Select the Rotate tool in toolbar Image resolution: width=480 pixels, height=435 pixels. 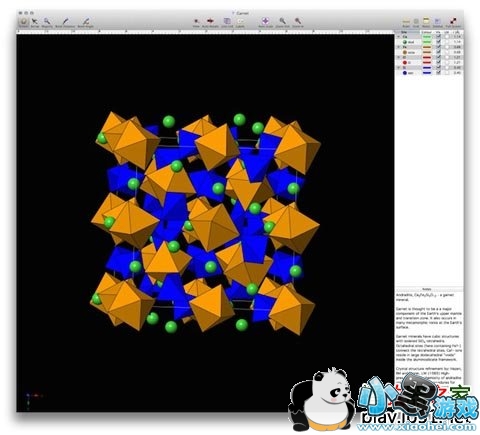click(24, 22)
